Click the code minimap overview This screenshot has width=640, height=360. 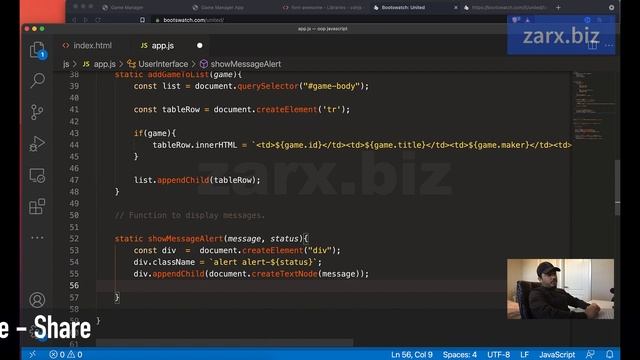pyautogui.click(x=593, y=106)
